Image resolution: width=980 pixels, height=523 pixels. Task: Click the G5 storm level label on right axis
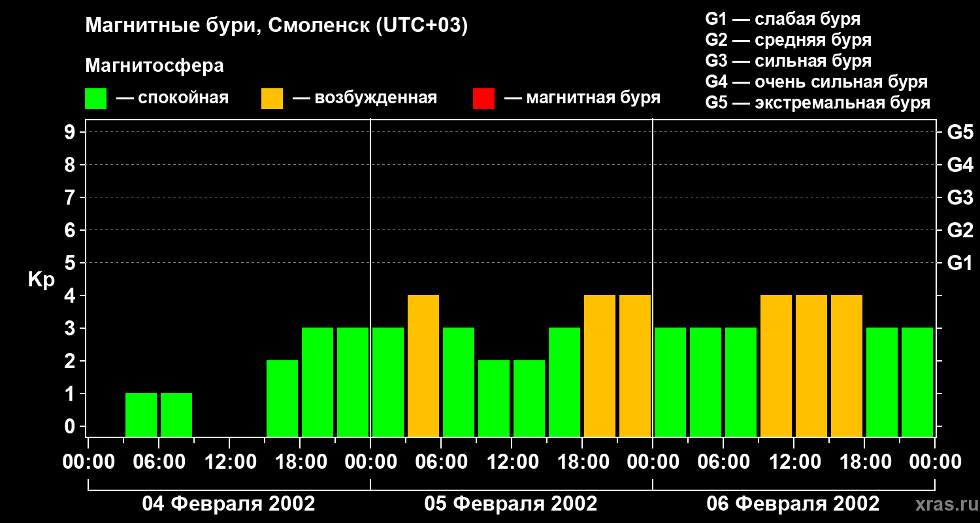coord(960,133)
